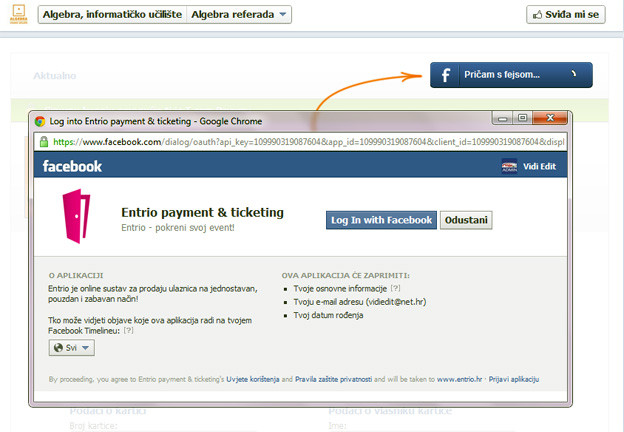Click the help mark beside Tvoje osnovne informacije
The width and height of the screenshot is (624, 432).
(395, 288)
